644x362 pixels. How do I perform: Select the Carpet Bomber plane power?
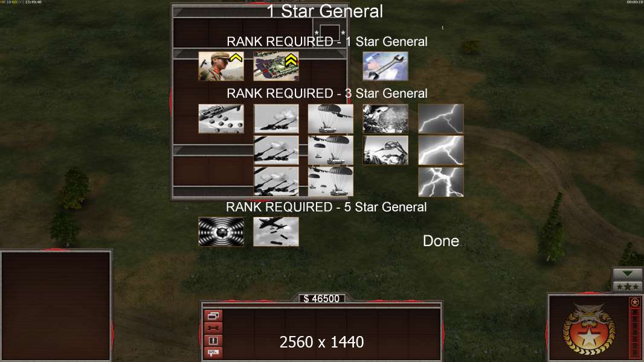[x=276, y=232]
